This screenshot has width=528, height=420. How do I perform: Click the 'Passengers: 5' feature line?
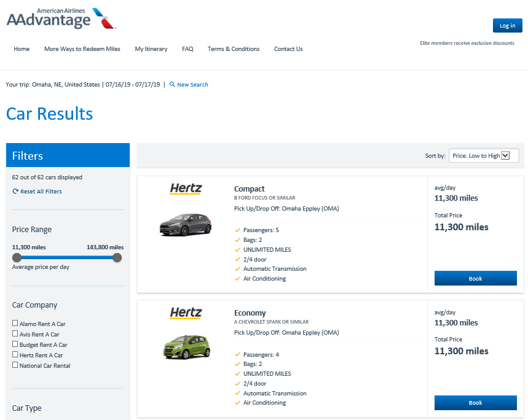point(261,230)
